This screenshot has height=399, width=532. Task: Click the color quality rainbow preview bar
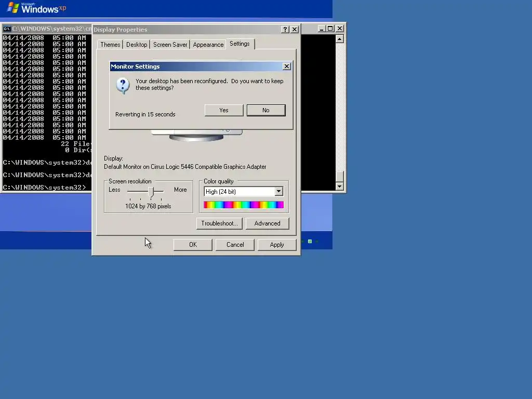pyautogui.click(x=244, y=205)
